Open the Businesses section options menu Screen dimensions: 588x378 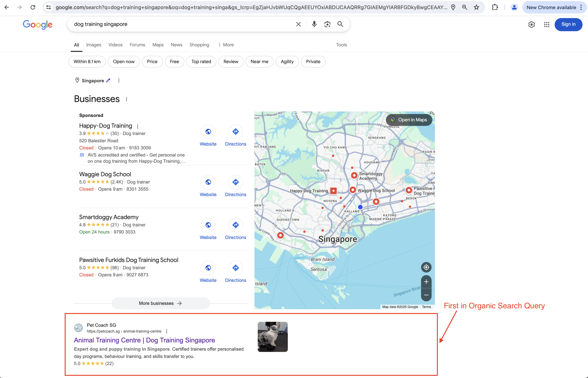(x=127, y=99)
